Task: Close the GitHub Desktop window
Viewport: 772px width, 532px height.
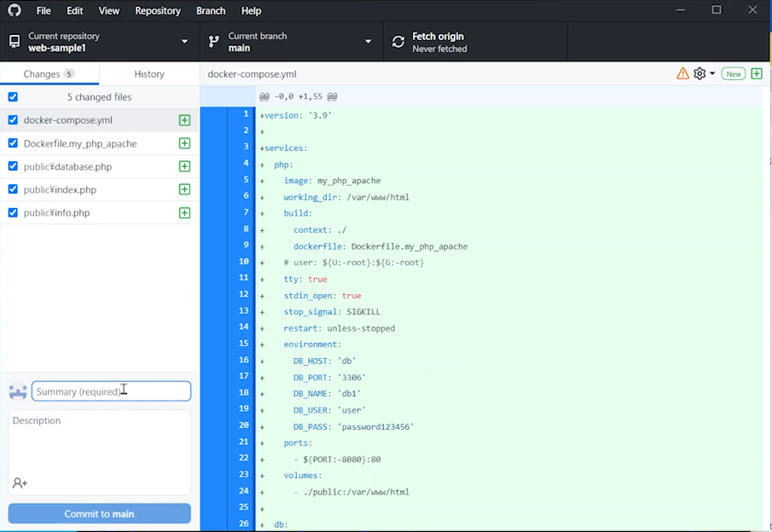Action: pyautogui.click(x=752, y=10)
